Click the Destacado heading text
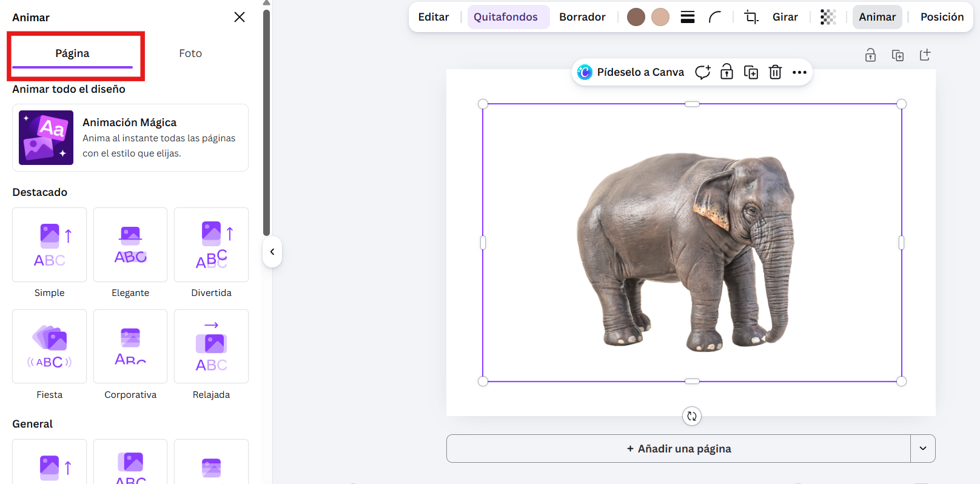This screenshot has width=980, height=484. tap(40, 192)
